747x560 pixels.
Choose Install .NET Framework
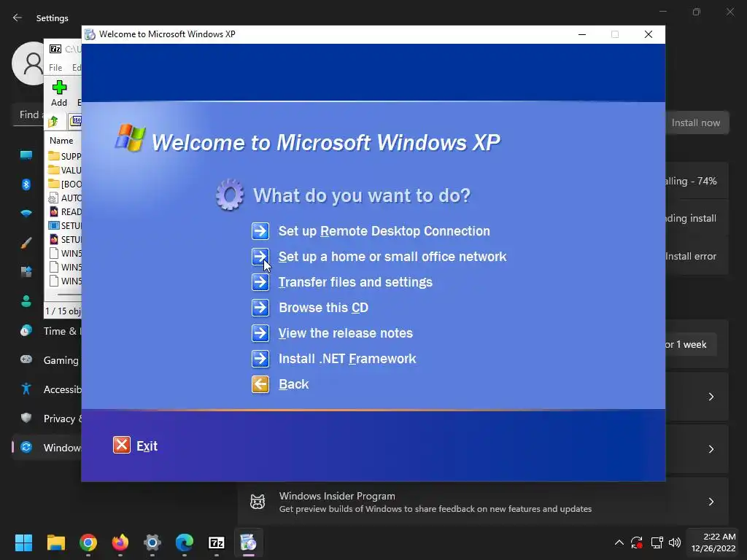pyautogui.click(x=347, y=359)
